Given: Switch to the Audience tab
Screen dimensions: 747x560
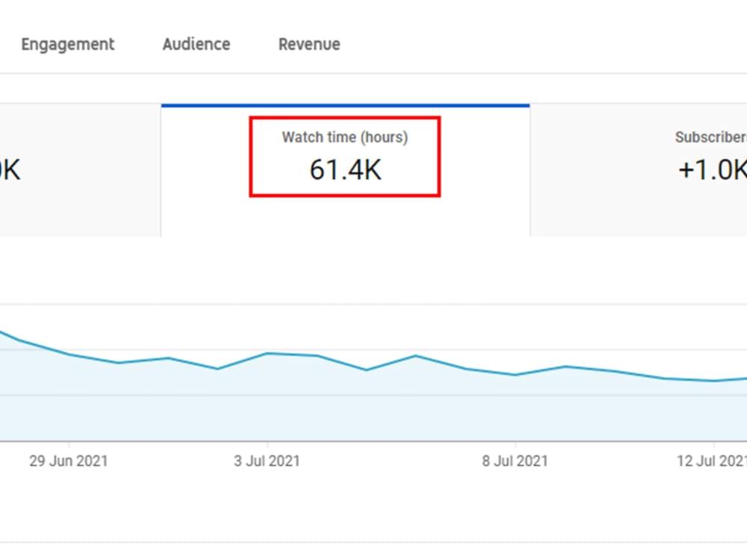Looking at the screenshot, I should 196,44.
